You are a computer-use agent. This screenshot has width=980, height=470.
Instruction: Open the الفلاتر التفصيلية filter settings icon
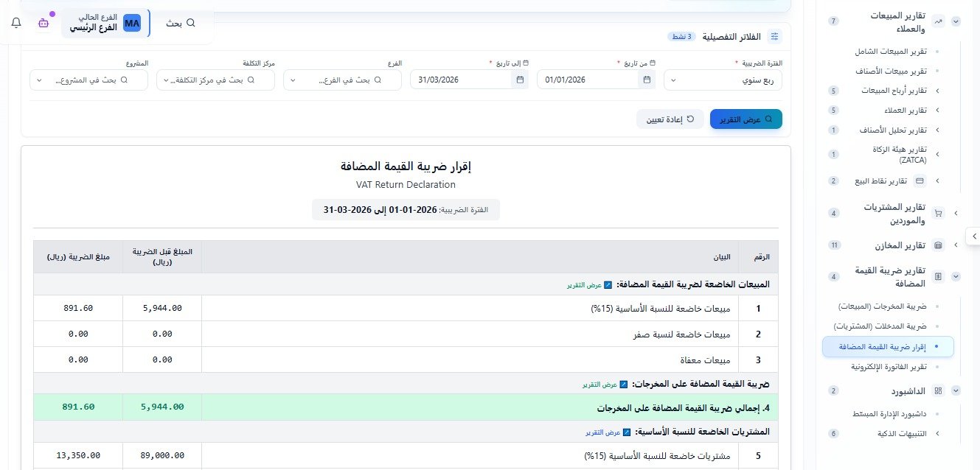[x=774, y=36]
